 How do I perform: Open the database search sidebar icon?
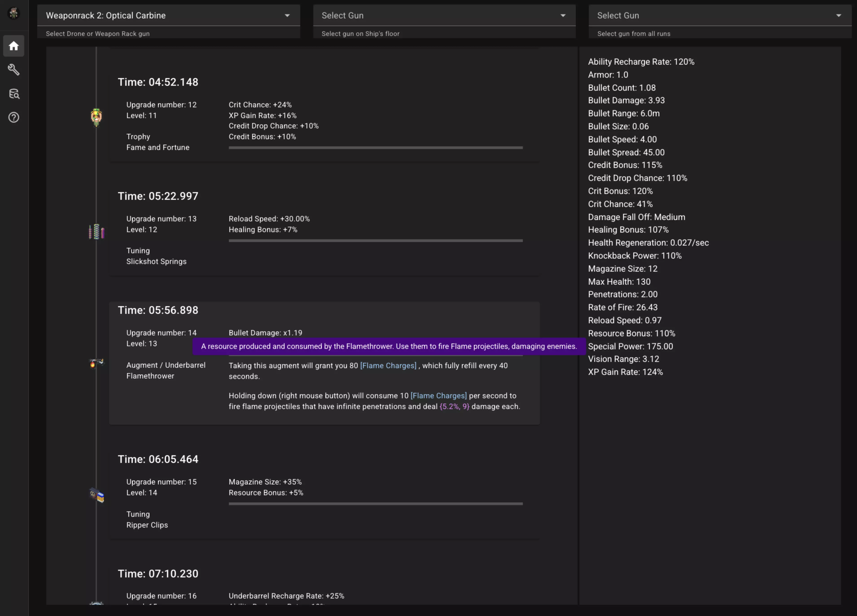(x=14, y=93)
